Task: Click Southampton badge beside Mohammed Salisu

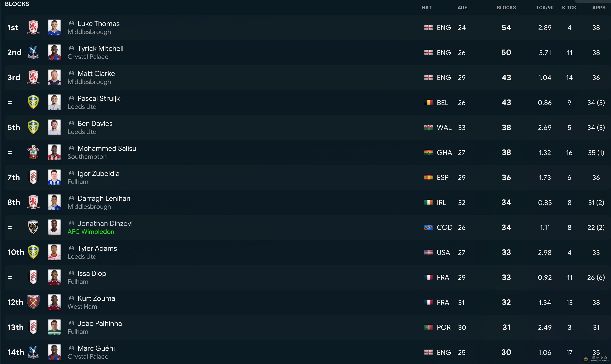Action: [33, 152]
